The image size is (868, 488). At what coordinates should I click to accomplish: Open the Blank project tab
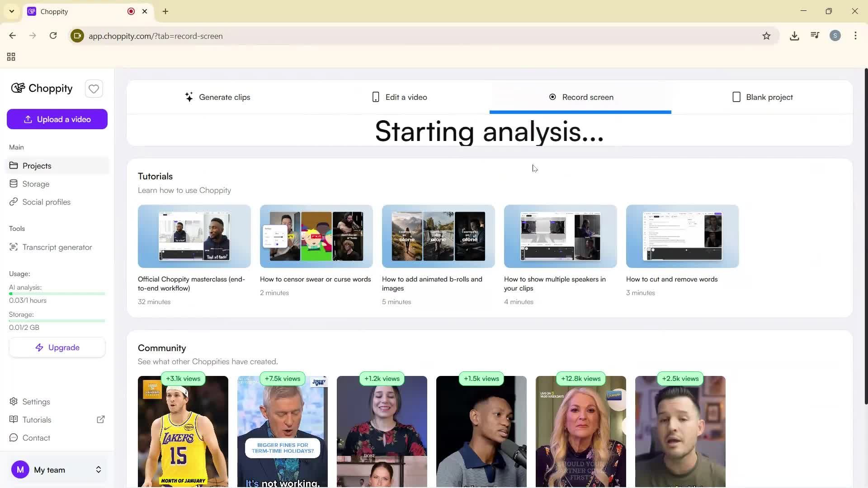pos(762,97)
